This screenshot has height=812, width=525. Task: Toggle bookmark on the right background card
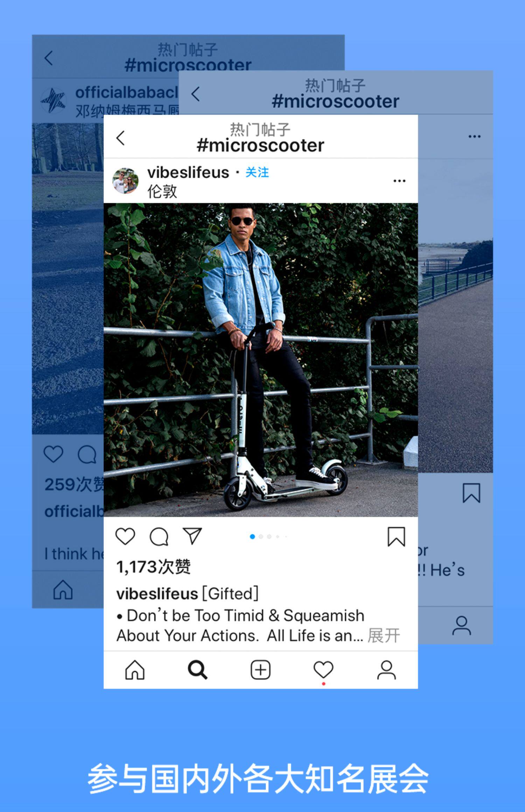(x=471, y=493)
